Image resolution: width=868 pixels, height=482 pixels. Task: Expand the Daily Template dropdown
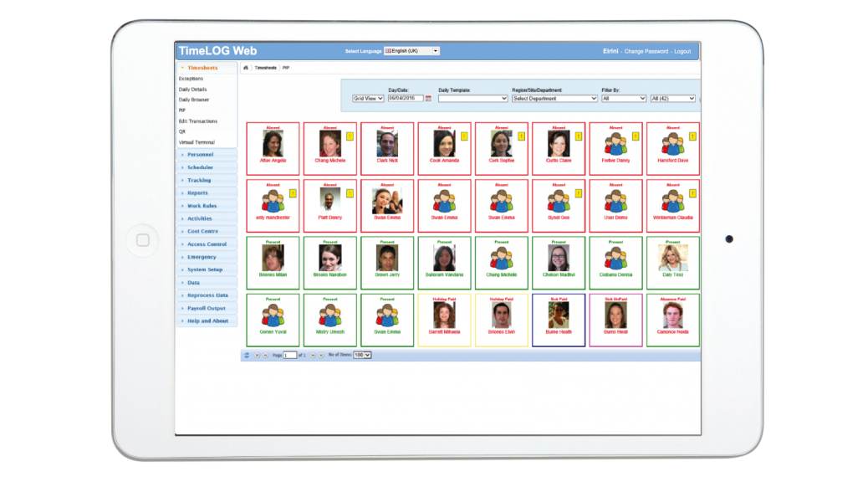(472, 99)
